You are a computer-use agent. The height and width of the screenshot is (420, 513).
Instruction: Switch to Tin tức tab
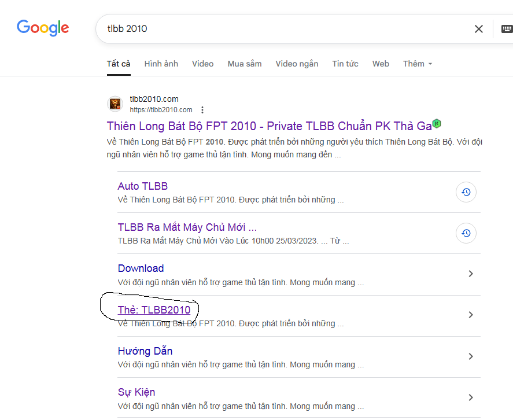tap(345, 64)
